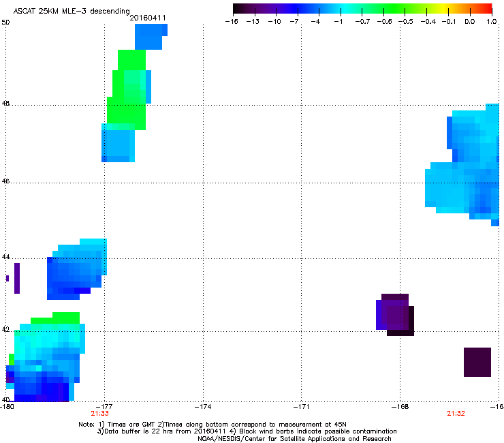Viewport: 504px width, 443px height.
Task: Click the dark purple square near 41N
Action: click(477, 362)
